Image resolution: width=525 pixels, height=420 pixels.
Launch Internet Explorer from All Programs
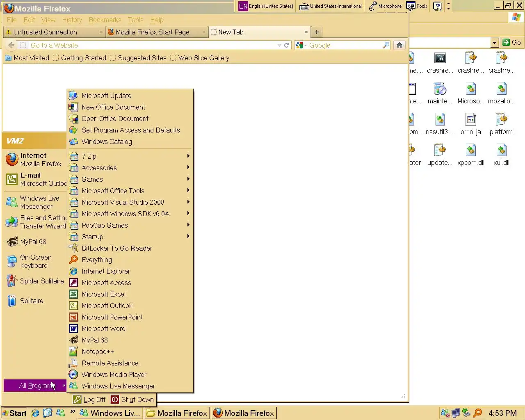pos(130,271)
